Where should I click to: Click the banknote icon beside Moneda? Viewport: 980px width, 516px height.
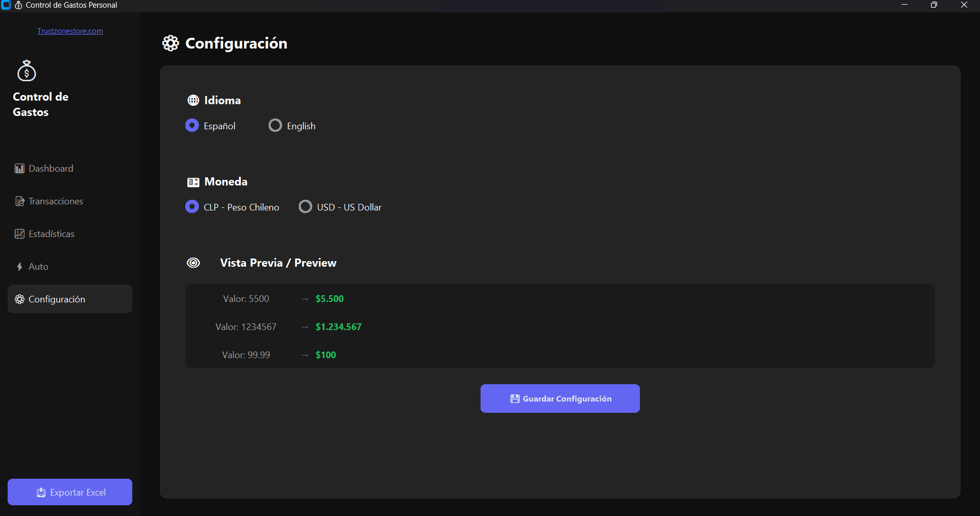[193, 182]
